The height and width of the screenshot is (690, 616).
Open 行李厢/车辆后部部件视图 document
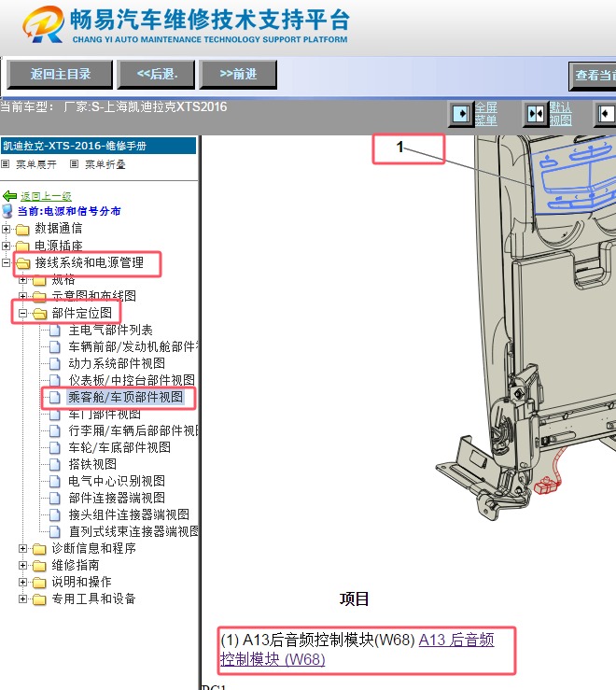(x=133, y=430)
